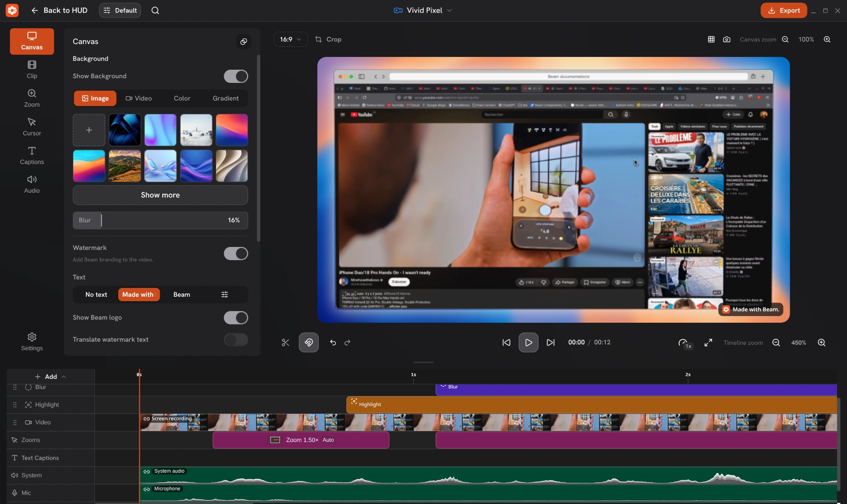Click the 1s marker on the timeline ruler
Screen dimensions: 847x504
pos(413,375)
